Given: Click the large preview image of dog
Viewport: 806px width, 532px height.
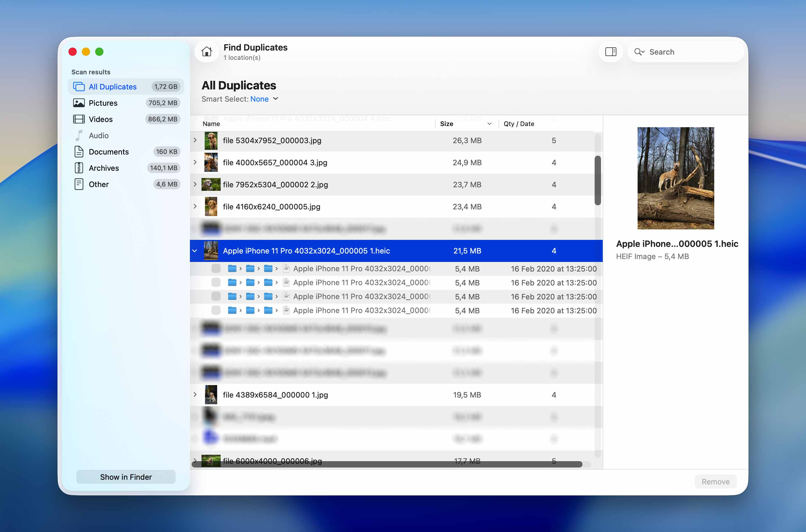Looking at the screenshot, I should [x=675, y=178].
